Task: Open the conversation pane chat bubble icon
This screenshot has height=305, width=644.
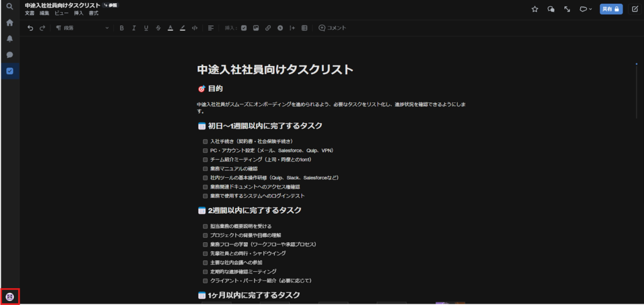Action: click(551, 9)
